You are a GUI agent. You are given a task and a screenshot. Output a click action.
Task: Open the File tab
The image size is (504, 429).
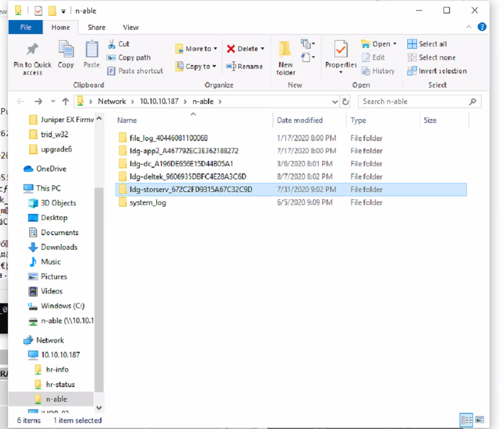point(26,27)
